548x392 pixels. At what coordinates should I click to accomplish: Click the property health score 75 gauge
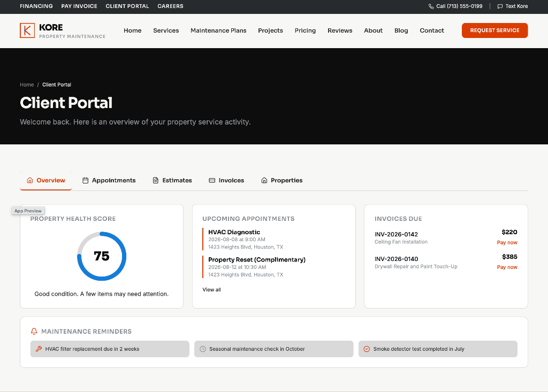(x=102, y=256)
